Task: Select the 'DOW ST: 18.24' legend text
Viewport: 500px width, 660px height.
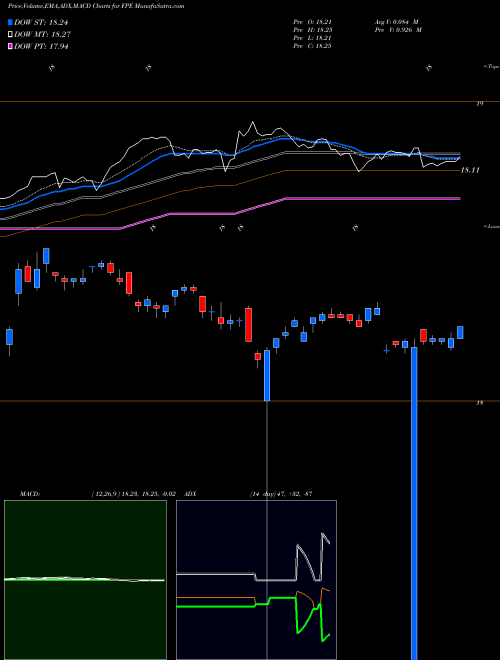Action: [x=41, y=22]
